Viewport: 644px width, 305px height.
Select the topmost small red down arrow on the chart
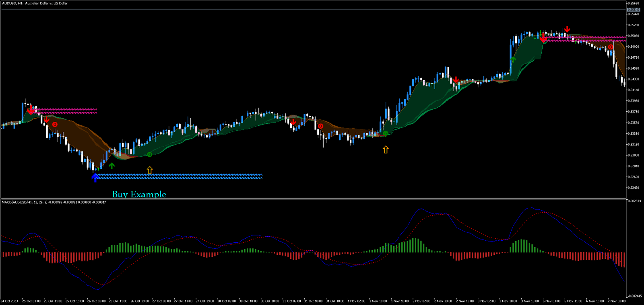pyautogui.click(x=567, y=29)
